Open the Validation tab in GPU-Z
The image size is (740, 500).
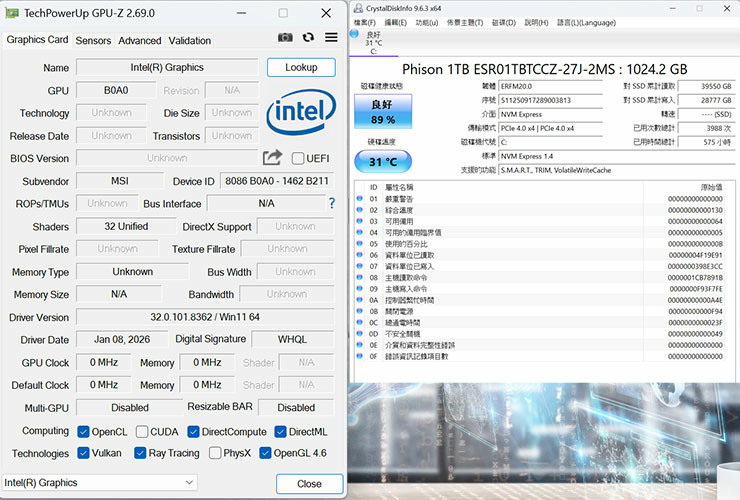click(190, 41)
